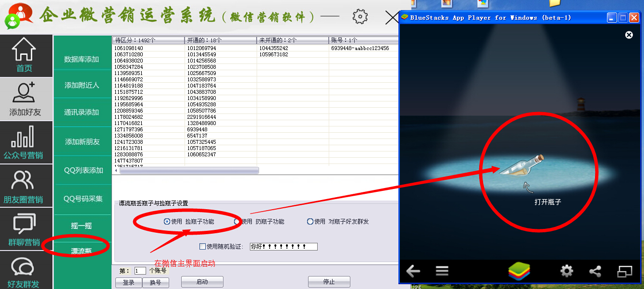The image size is (644, 289).
Task: Open 通讯录添加 menu item
Action: [x=82, y=112]
